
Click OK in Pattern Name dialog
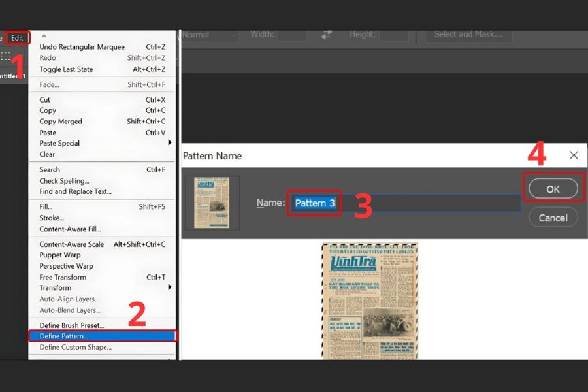(553, 189)
